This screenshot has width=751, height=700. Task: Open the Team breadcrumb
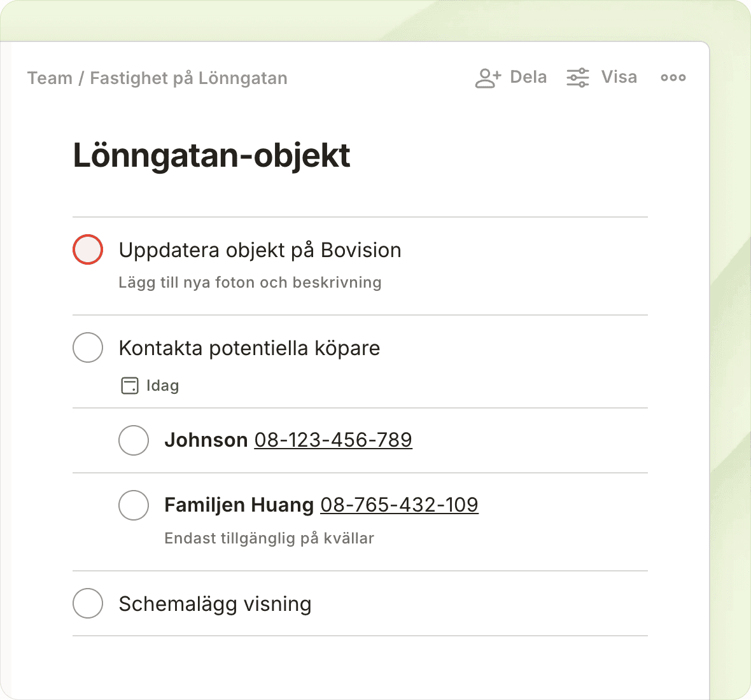(x=50, y=78)
